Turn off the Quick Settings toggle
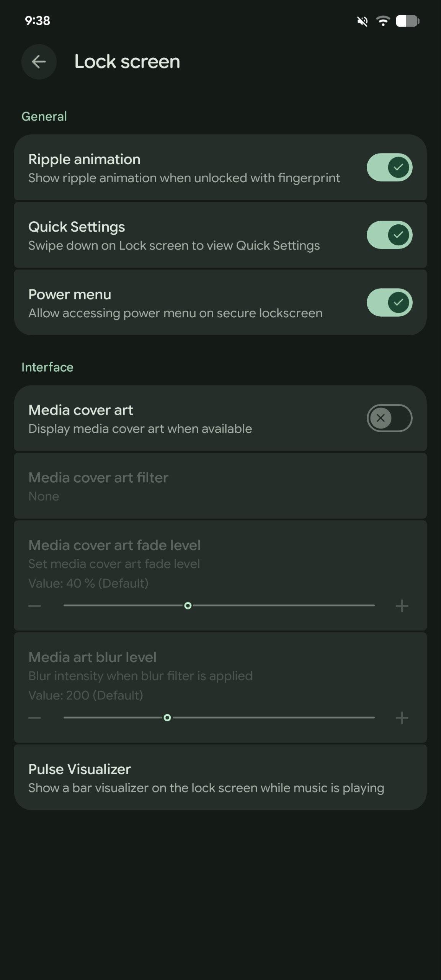This screenshot has width=441, height=980. click(389, 235)
